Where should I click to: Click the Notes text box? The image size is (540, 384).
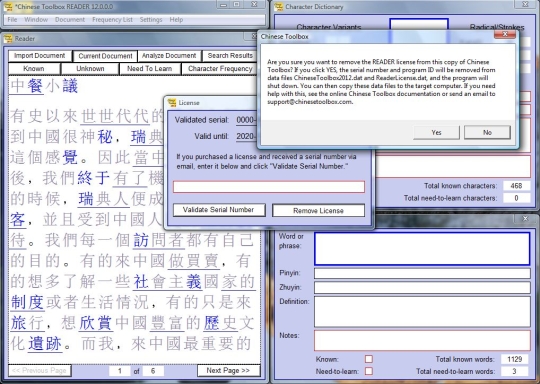click(x=422, y=341)
